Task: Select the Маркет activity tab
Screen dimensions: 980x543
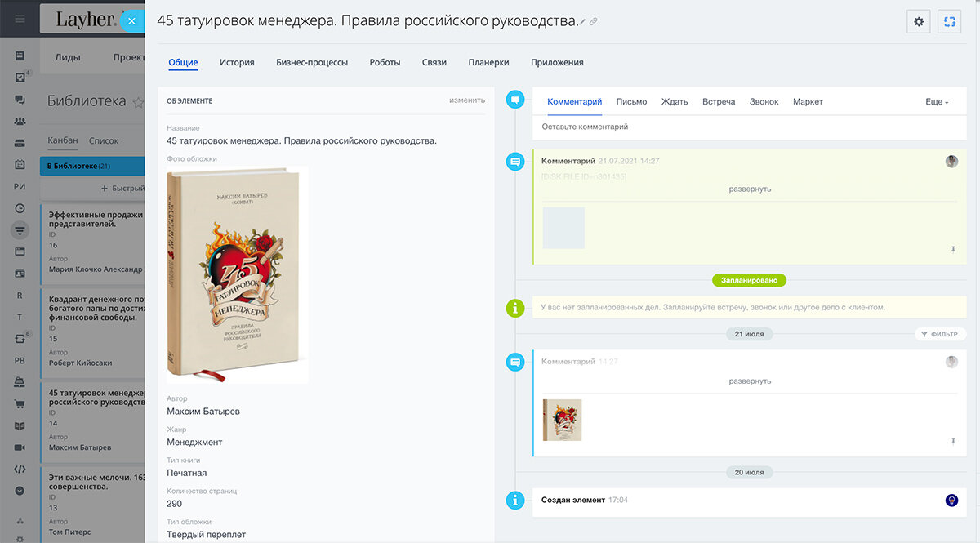Action: click(x=808, y=102)
